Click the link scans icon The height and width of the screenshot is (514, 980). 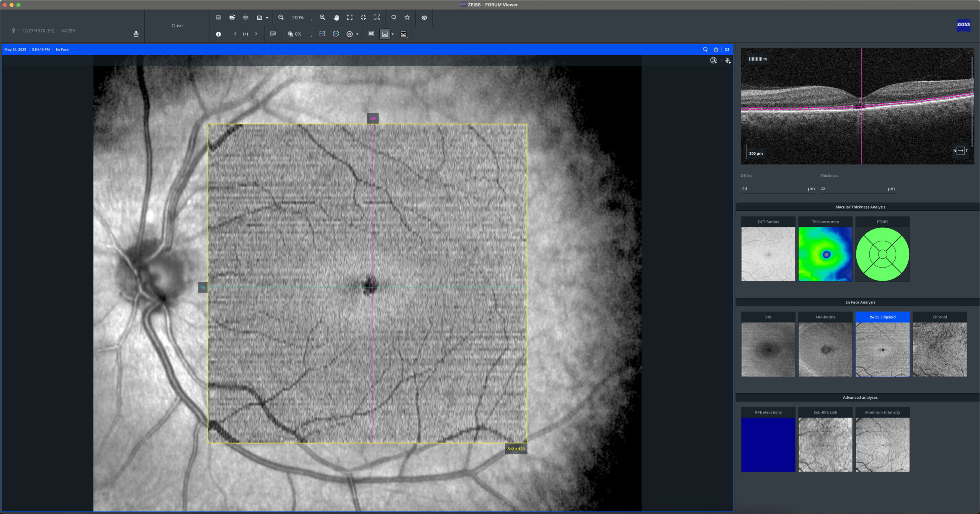pyautogui.click(x=273, y=34)
